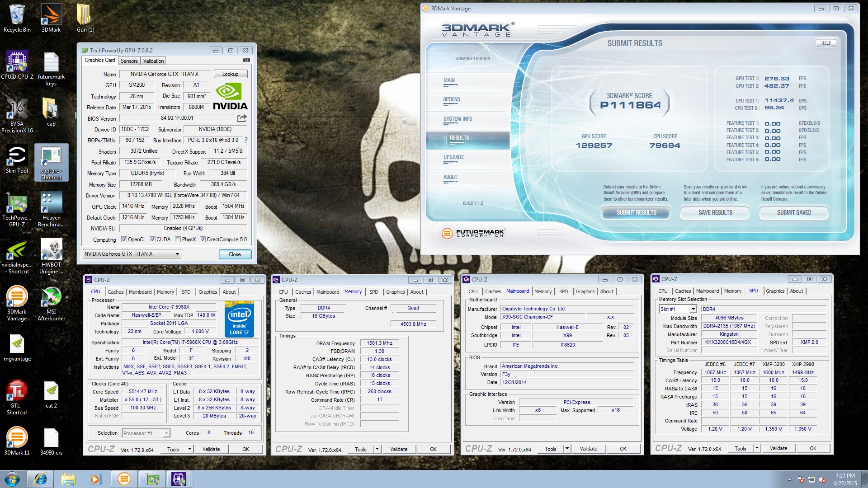Open Processor #1 selection dropdown
This screenshot has width=868, height=488.
[x=146, y=433]
